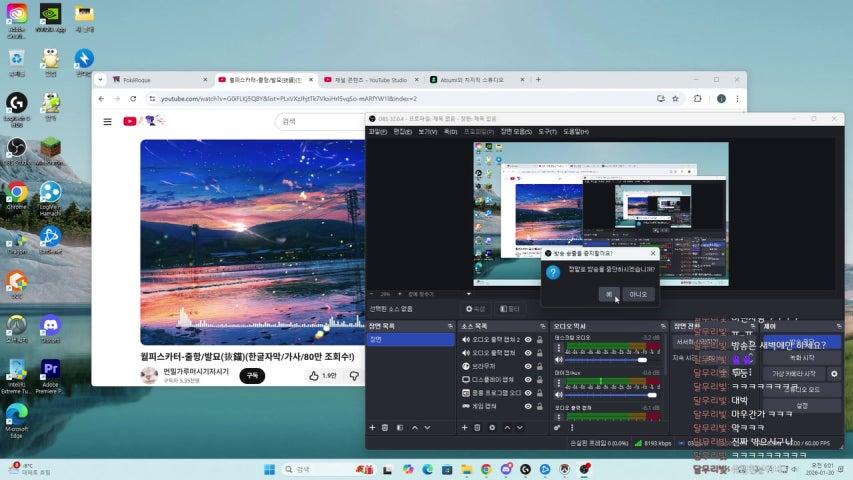Toggle visibility of 게임 캡쳐 source
853x480 pixels.
pyautogui.click(x=528, y=406)
